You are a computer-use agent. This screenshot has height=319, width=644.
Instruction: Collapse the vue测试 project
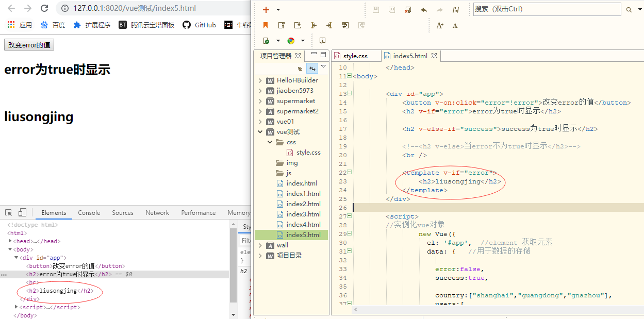(260, 132)
